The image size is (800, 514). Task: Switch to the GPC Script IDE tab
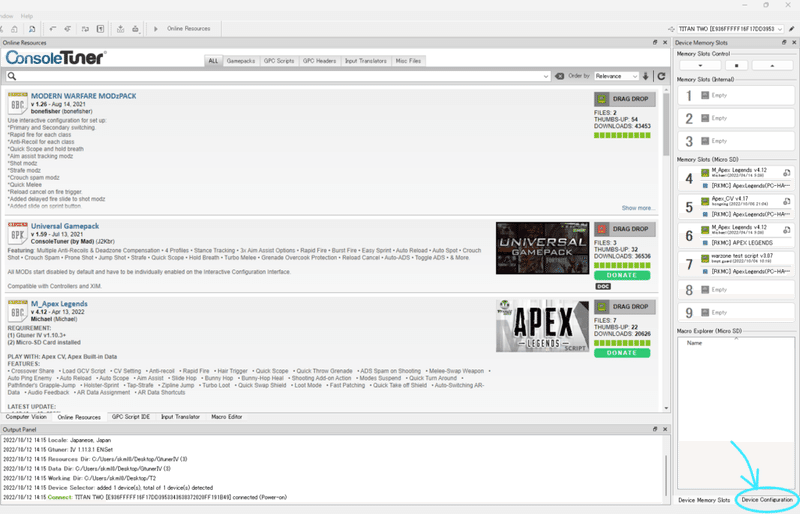click(x=131, y=417)
